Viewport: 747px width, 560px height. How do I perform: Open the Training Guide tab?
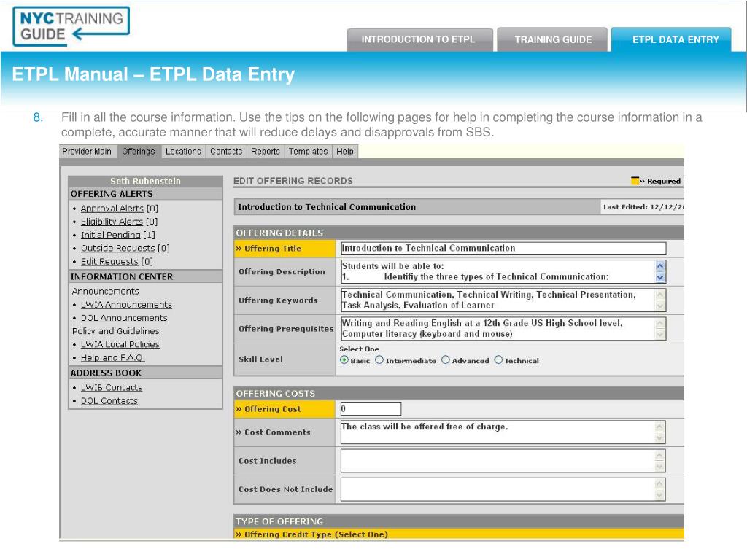click(x=552, y=39)
